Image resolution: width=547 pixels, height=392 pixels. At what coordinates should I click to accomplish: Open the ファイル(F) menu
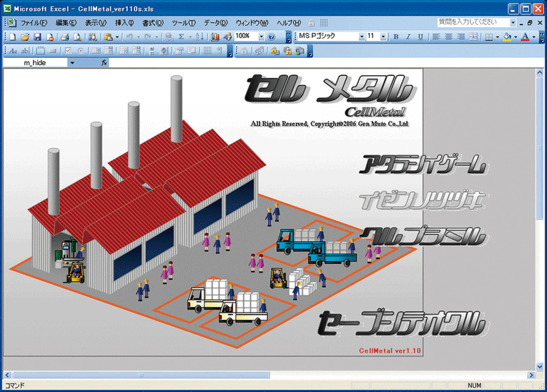coord(34,23)
